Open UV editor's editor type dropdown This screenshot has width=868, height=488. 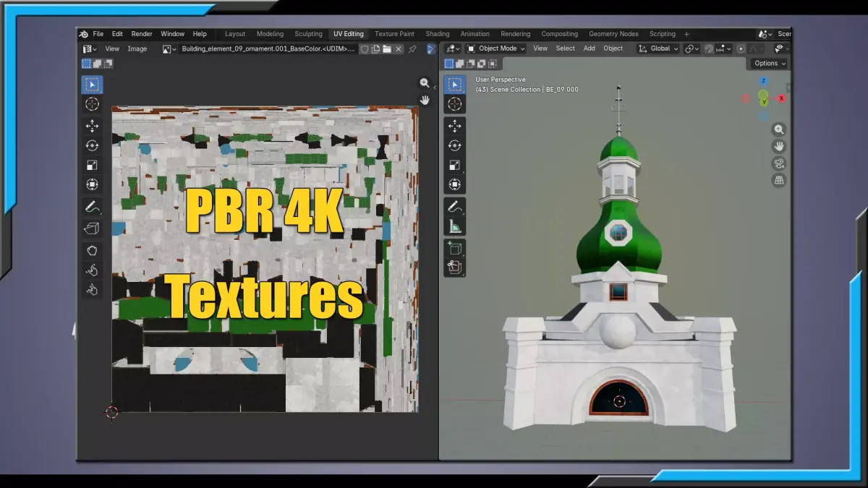90,49
